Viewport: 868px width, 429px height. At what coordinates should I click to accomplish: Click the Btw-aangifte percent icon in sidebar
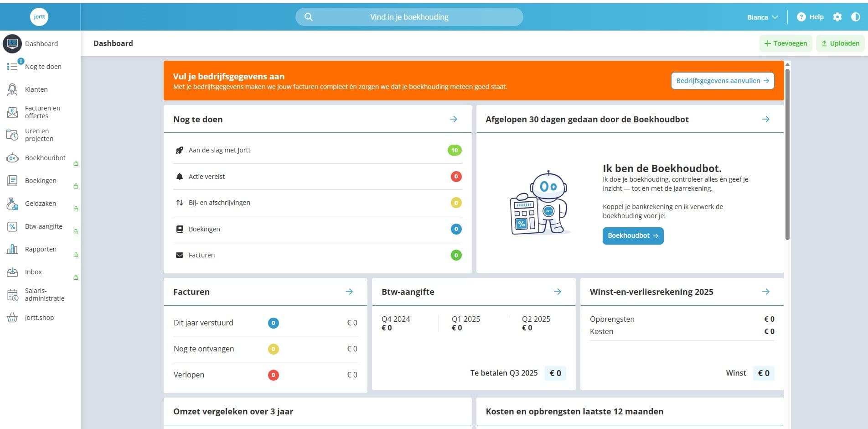[x=12, y=226]
